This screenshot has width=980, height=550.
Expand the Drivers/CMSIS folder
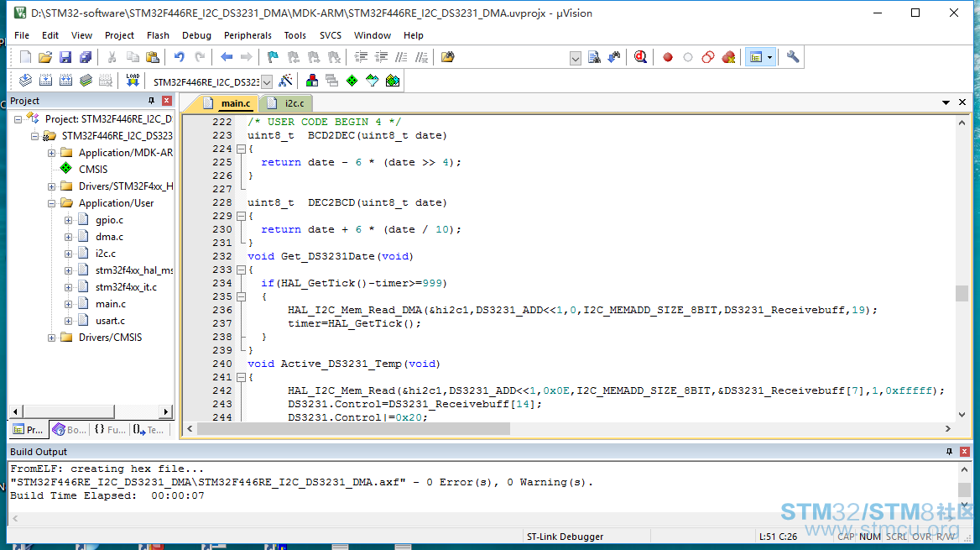(x=52, y=338)
